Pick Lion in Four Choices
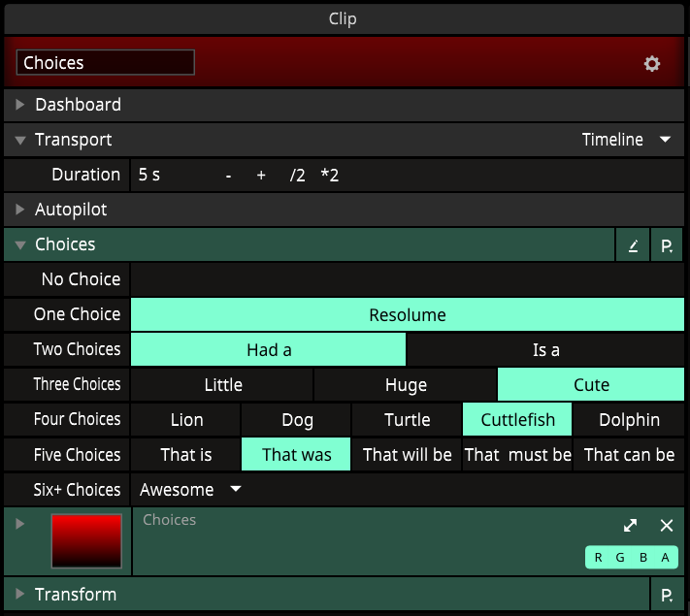 click(185, 419)
